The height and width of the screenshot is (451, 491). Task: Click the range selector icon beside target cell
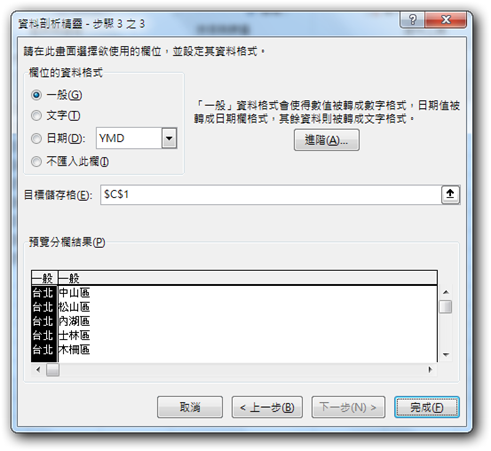pos(450,194)
